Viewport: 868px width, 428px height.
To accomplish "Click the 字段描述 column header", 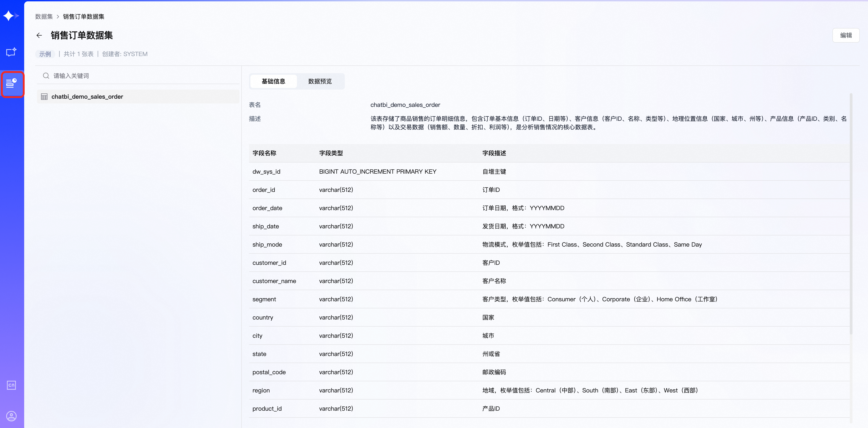I will click(x=494, y=153).
